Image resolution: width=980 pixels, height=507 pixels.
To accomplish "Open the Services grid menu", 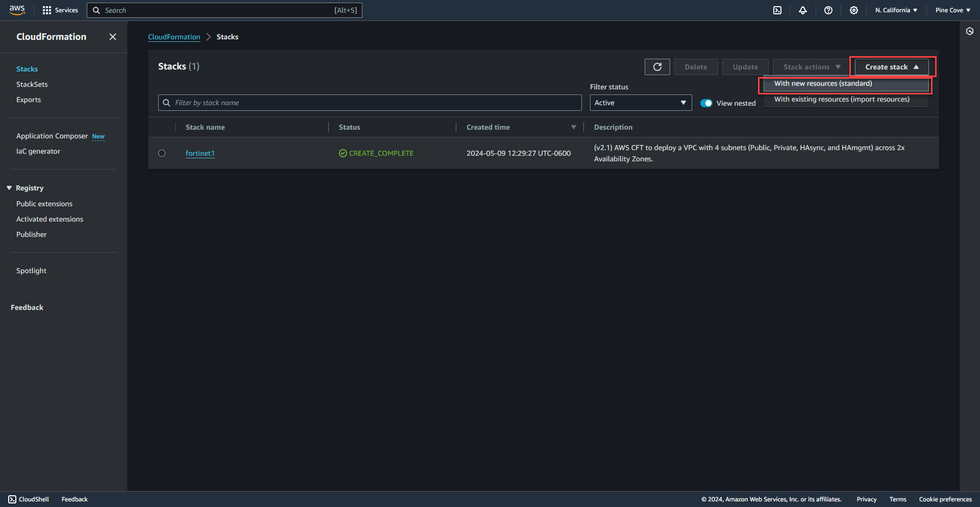I will tap(60, 10).
